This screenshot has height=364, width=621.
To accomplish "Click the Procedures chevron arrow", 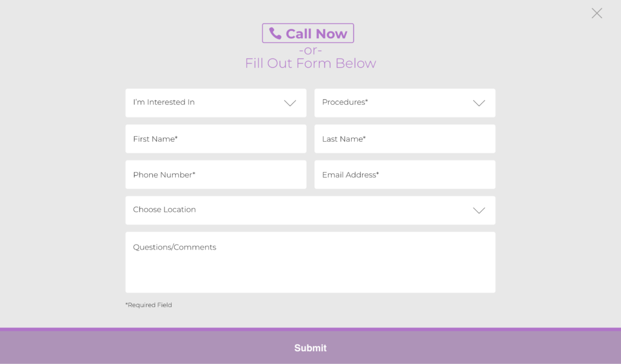I will (479, 103).
